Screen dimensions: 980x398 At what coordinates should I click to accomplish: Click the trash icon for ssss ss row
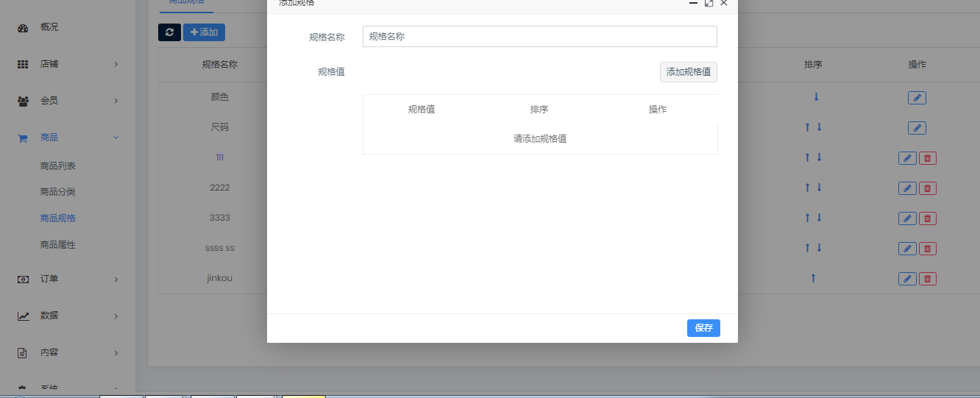pos(927,249)
